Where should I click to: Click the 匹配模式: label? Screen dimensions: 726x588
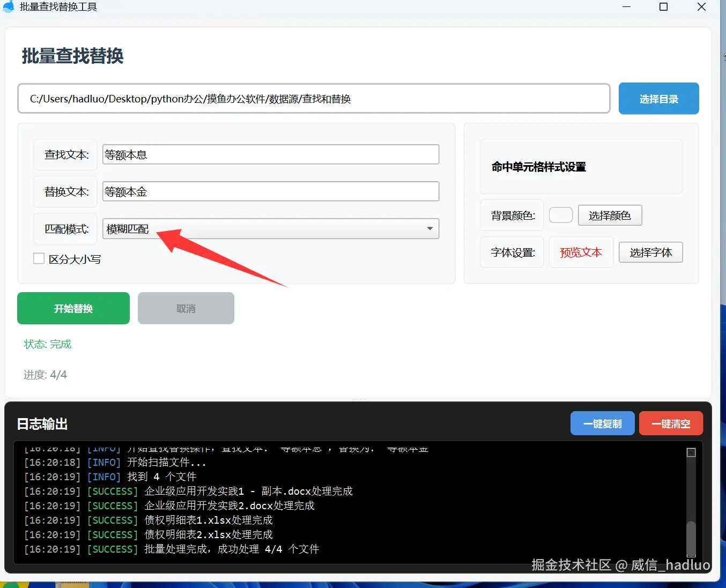[66, 229]
